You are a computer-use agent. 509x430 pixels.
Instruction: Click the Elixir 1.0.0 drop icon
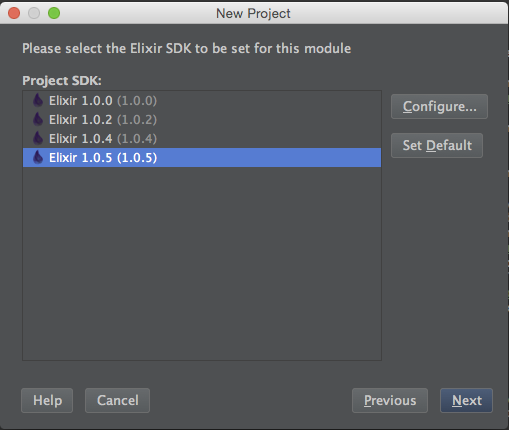click(x=38, y=100)
